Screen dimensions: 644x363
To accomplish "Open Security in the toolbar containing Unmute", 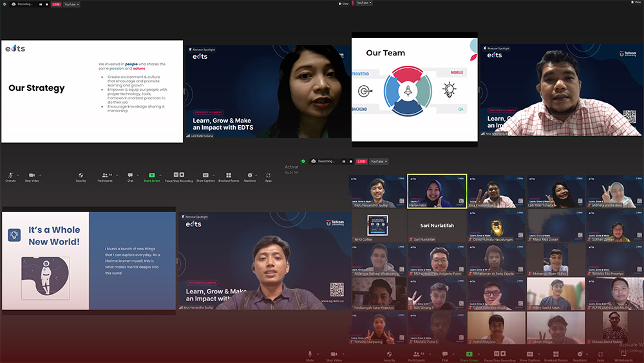I will pos(80,175).
